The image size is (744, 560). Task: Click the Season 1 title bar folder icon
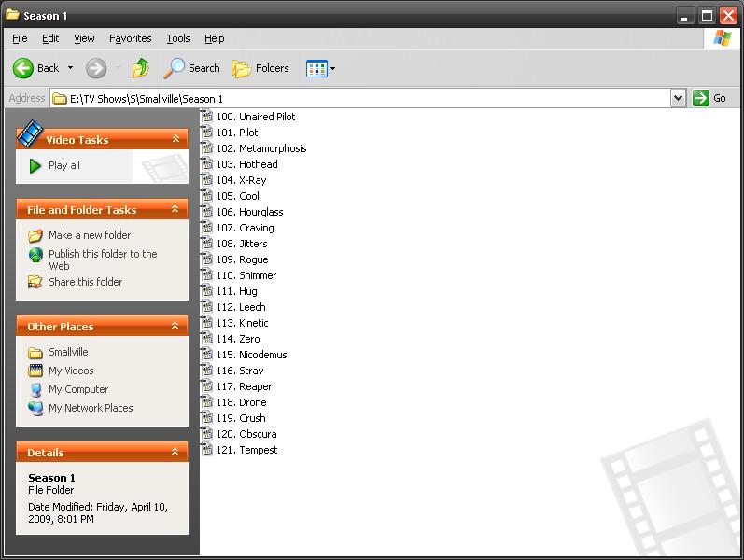point(12,15)
